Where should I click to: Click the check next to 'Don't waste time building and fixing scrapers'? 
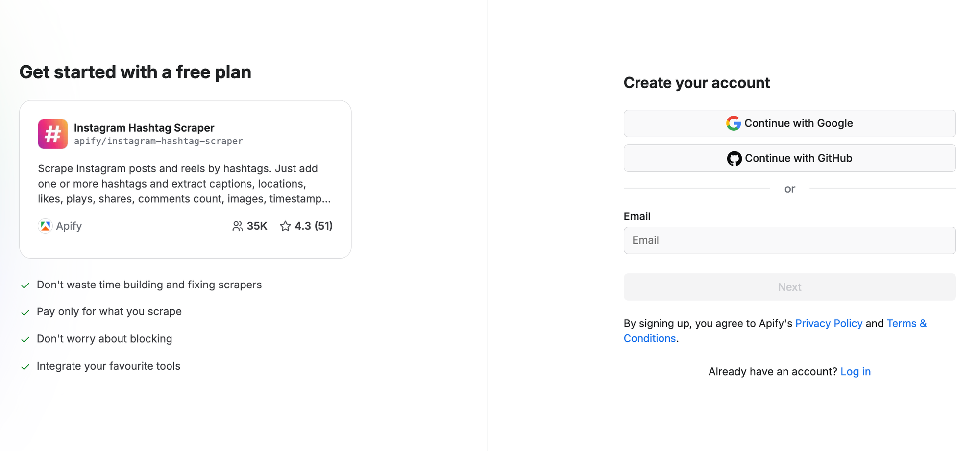[x=26, y=285]
